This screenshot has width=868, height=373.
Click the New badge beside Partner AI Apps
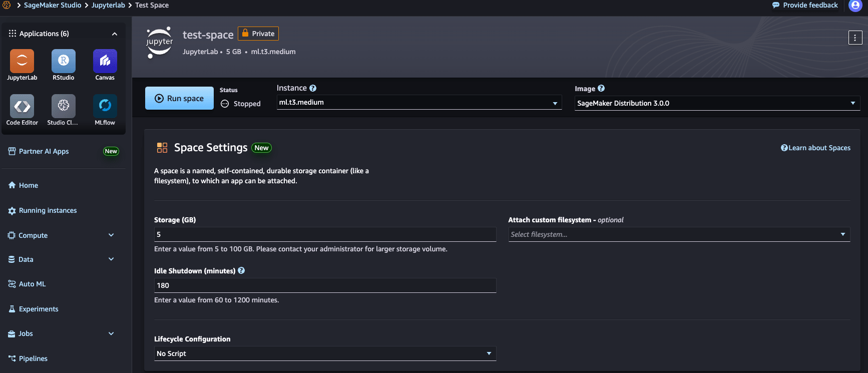pos(111,151)
